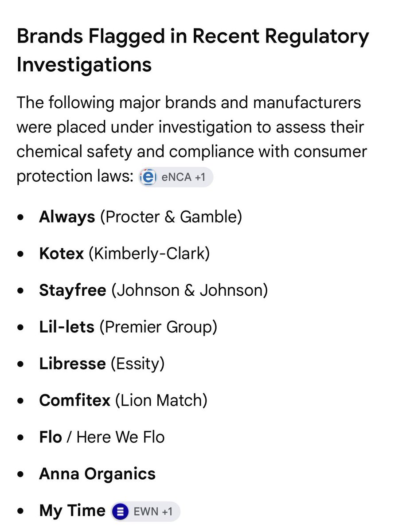Select the Lil-lets brand name
The image size is (410, 532).
[x=66, y=327]
